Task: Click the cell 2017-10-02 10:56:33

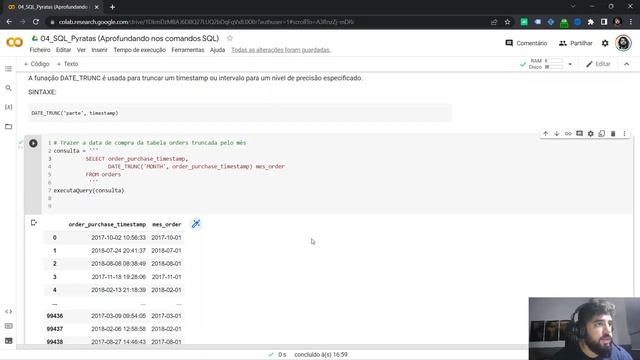Action: tap(118, 238)
